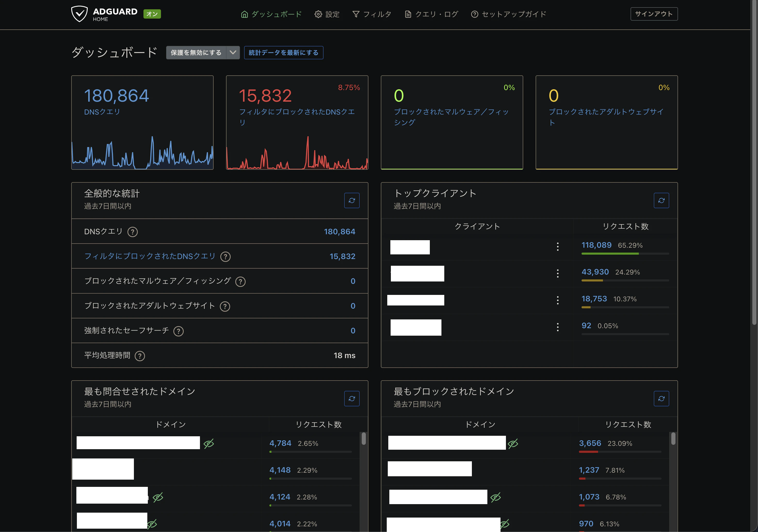Open options menu for client with 18,753 requests
758x532 pixels.
point(558,300)
